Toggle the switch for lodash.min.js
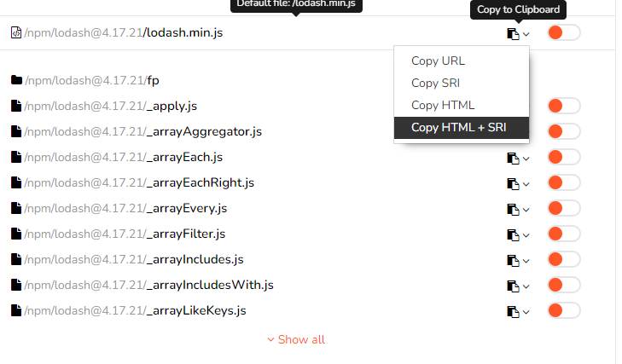The height and width of the screenshot is (364, 622). coord(564,32)
